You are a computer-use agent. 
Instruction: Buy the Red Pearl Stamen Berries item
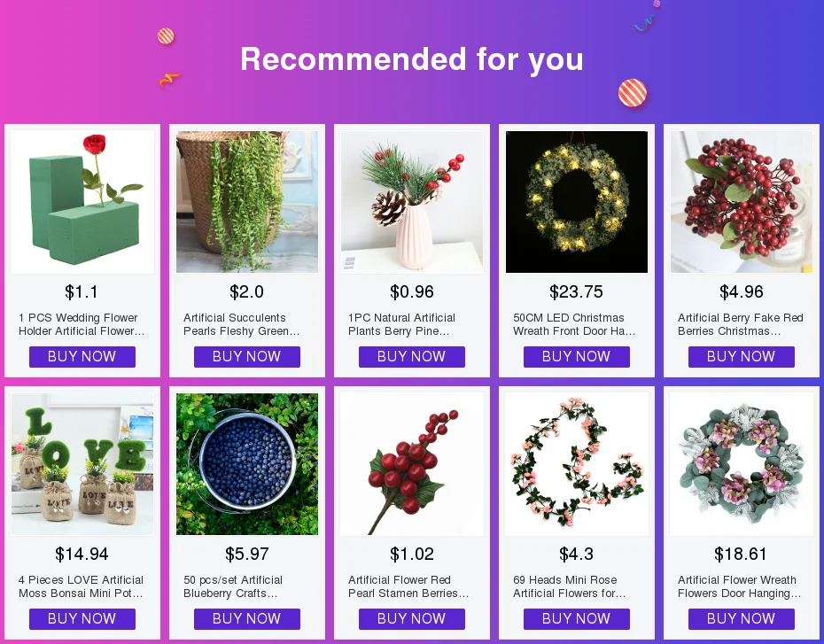click(412, 619)
